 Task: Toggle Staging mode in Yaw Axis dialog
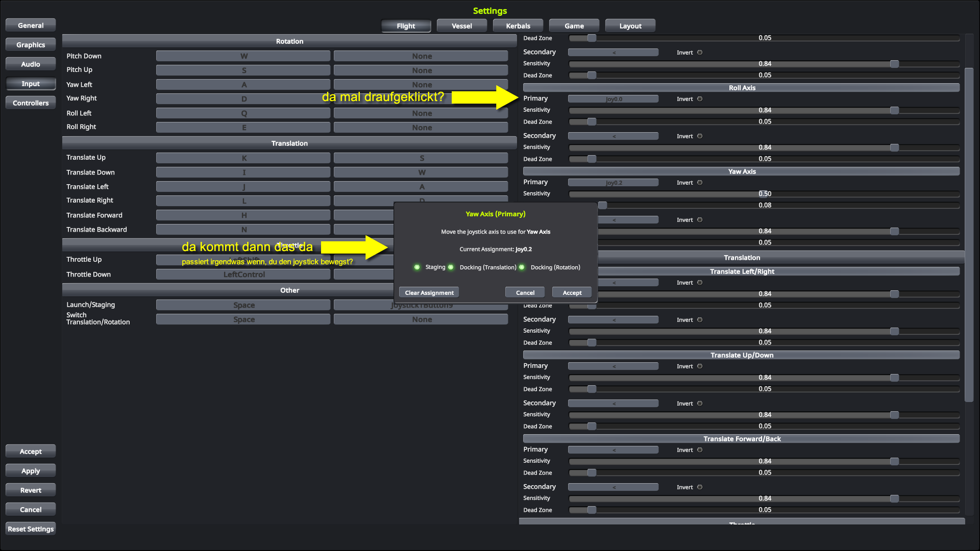(417, 267)
